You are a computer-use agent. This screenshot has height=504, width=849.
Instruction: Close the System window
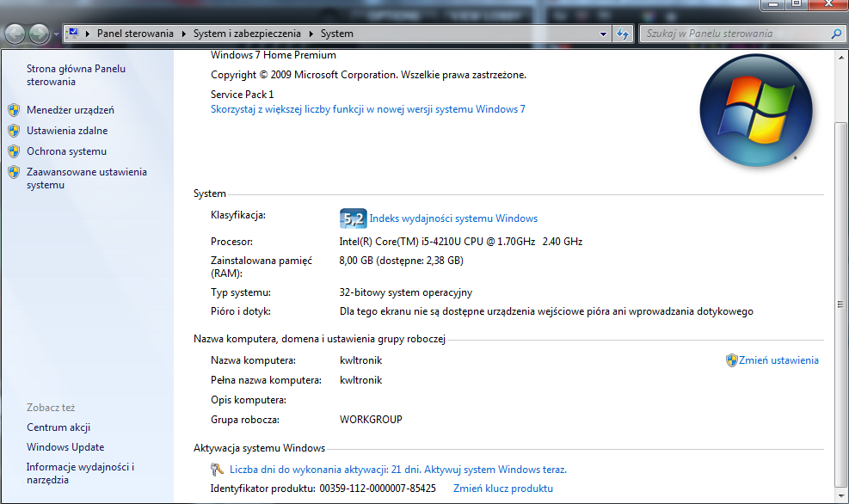pyautogui.click(x=828, y=4)
